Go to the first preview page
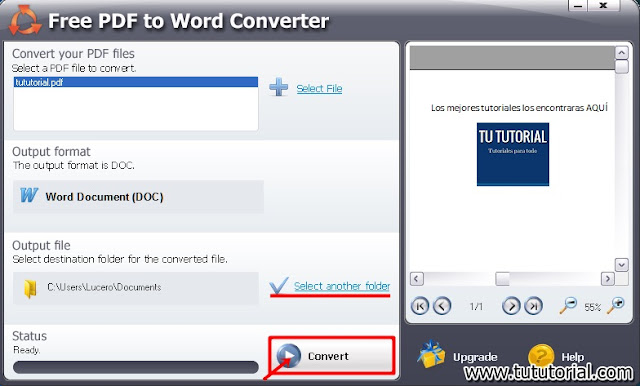The width and height of the screenshot is (640, 386). [x=420, y=306]
